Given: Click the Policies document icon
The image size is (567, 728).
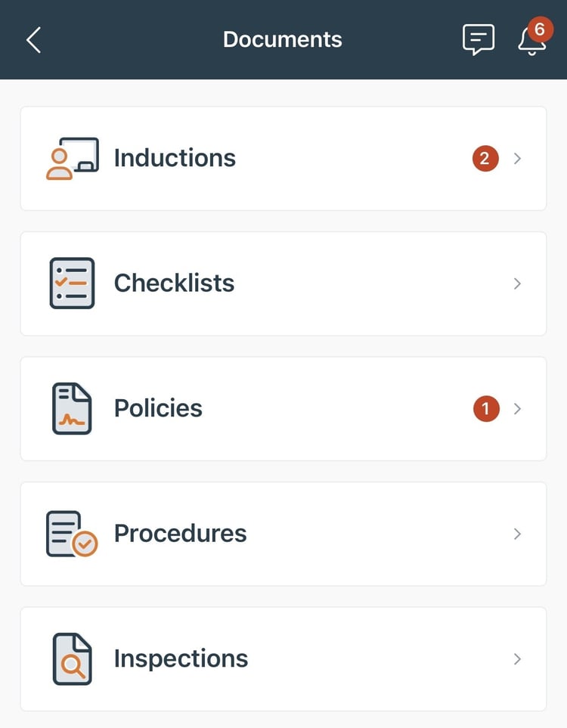Looking at the screenshot, I should pyautogui.click(x=72, y=408).
